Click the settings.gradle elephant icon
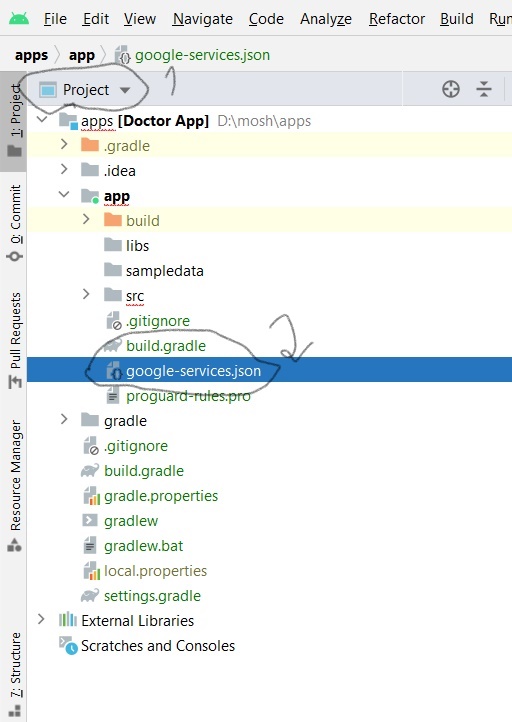Viewport: 512px width, 722px height. pyautogui.click(x=90, y=595)
